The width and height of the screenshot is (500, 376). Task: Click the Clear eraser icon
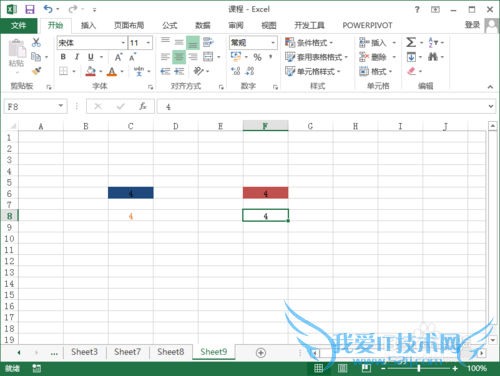point(411,71)
